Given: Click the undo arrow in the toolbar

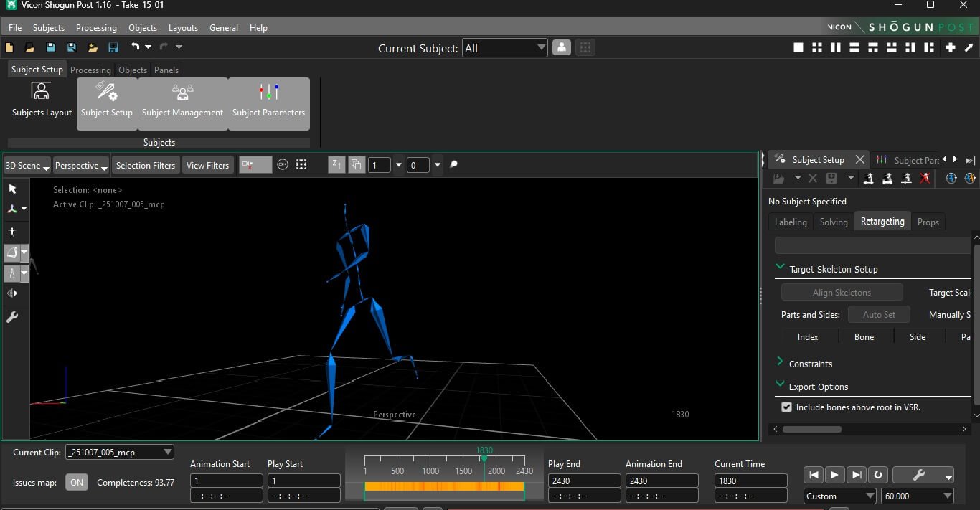Looking at the screenshot, I should [x=135, y=47].
